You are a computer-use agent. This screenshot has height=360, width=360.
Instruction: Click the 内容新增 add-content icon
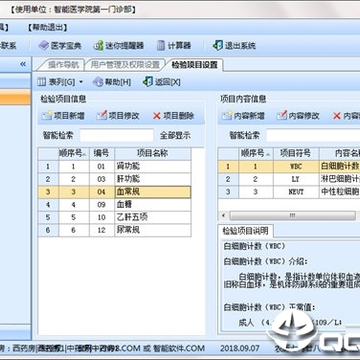pyautogui.click(x=227, y=116)
